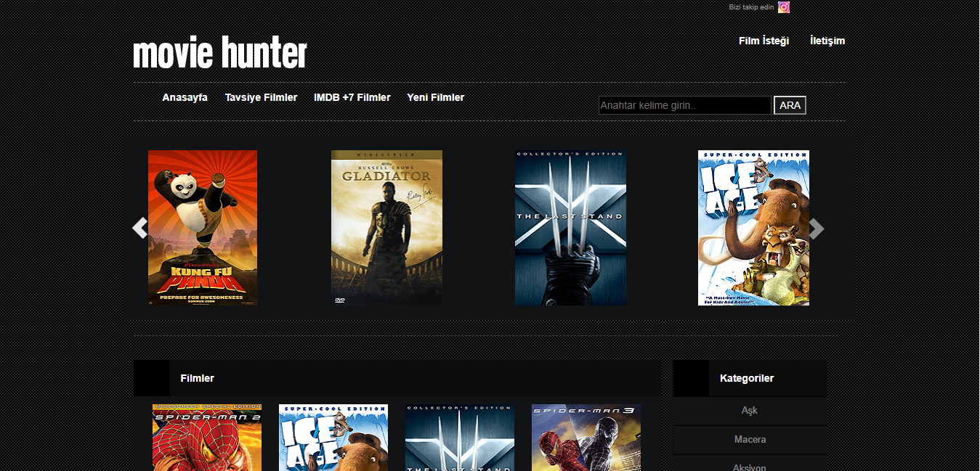
Task: Open the İletişim page
Action: click(x=827, y=41)
